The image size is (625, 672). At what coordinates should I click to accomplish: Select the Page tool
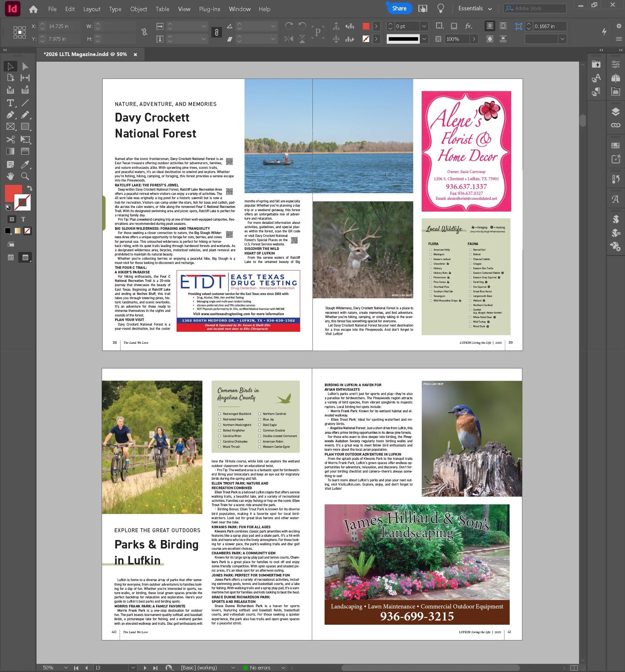tap(10, 78)
